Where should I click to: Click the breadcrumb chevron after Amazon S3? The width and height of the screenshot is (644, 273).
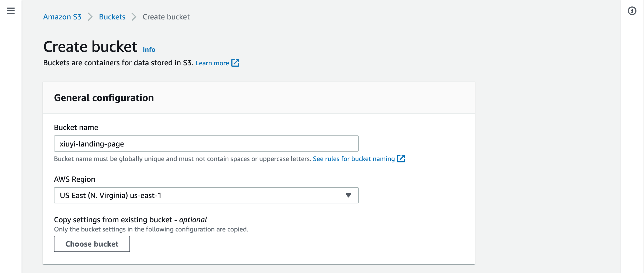pyautogui.click(x=90, y=17)
